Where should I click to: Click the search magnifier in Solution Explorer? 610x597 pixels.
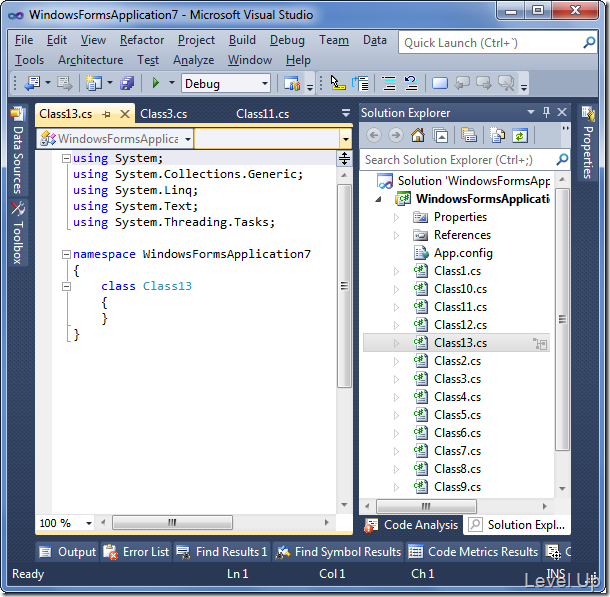(x=562, y=159)
